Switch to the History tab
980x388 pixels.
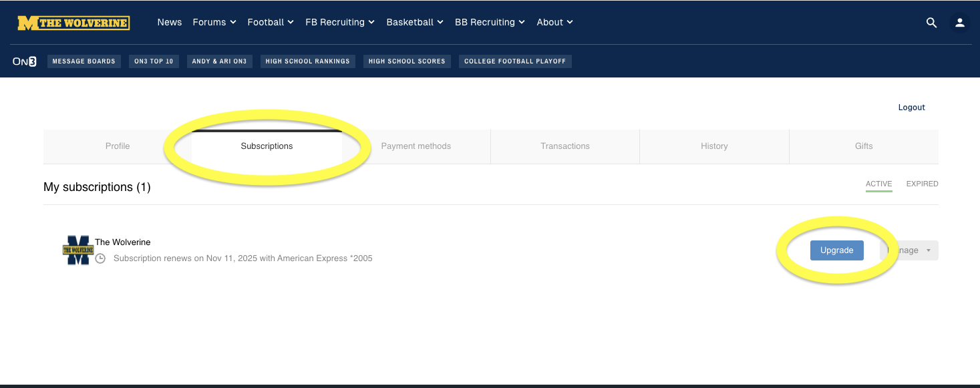(714, 146)
